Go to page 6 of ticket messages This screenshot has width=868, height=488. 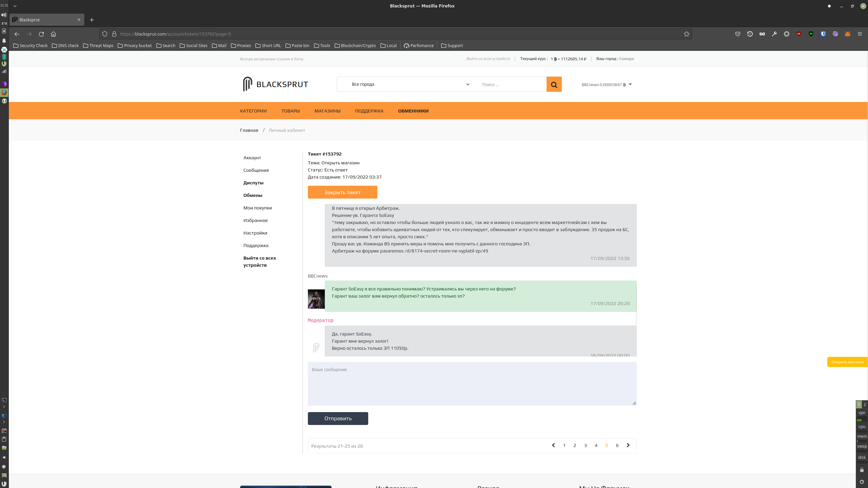pyautogui.click(x=617, y=446)
